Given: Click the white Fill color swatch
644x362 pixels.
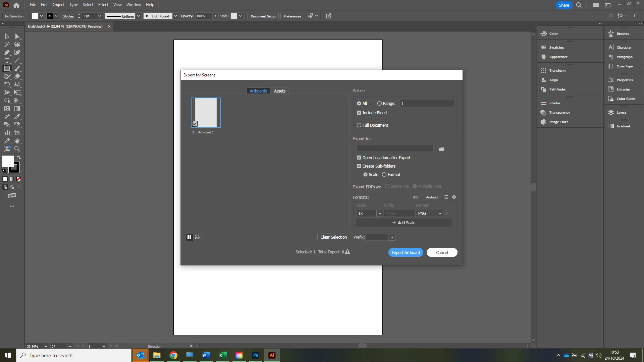Looking at the screenshot, I should point(8,161).
